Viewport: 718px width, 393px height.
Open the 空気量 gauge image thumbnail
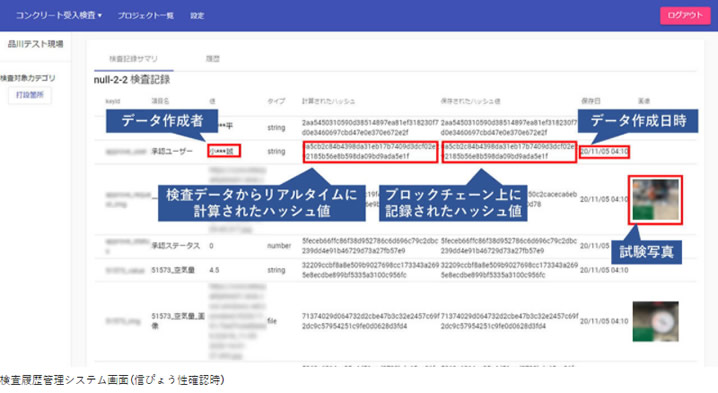pyautogui.click(x=655, y=321)
